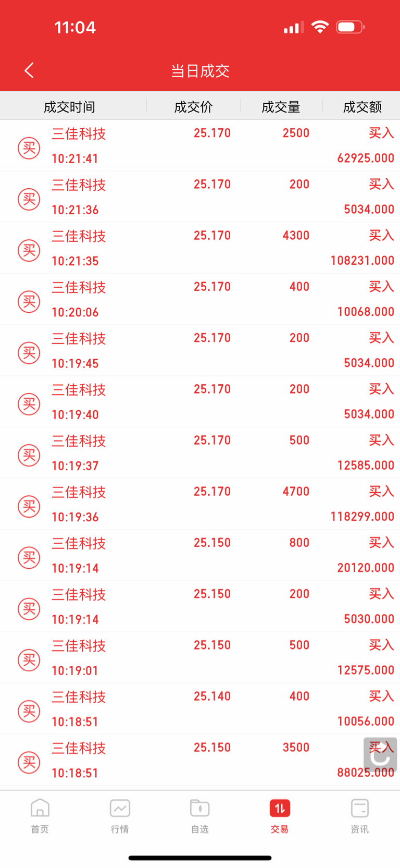Tap the 买 icon of 10:21:41 trade
Screen dimensions: 400x868
[x=29, y=148]
